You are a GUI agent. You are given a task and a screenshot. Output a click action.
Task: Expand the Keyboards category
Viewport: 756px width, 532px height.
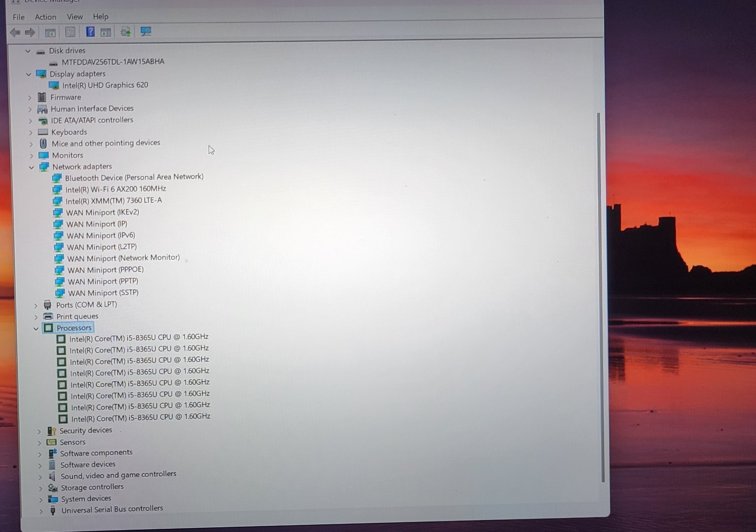[x=31, y=133]
